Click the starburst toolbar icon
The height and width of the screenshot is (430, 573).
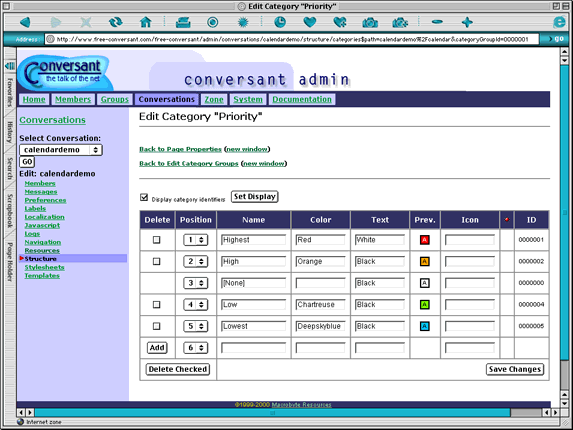[x=243, y=23]
